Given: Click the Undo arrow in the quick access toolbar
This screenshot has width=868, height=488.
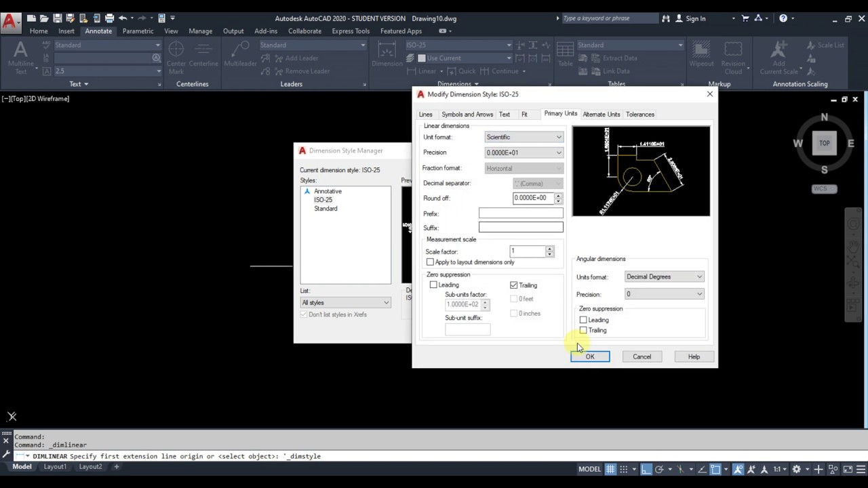Looking at the screenshot, I should [123, 18].
